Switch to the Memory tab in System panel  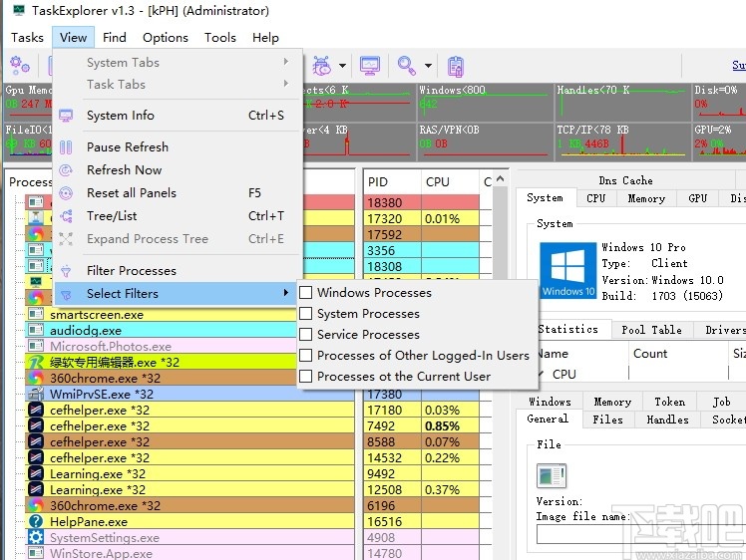[646, 198]
